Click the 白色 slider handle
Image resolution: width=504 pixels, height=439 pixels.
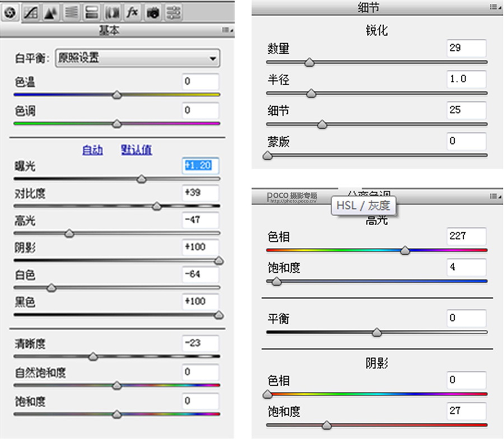[52, 288]
